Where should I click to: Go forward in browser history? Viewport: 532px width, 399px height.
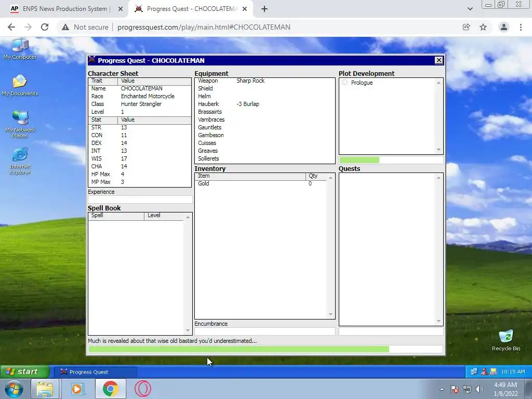pyautogui.click(x=28, y=27)
